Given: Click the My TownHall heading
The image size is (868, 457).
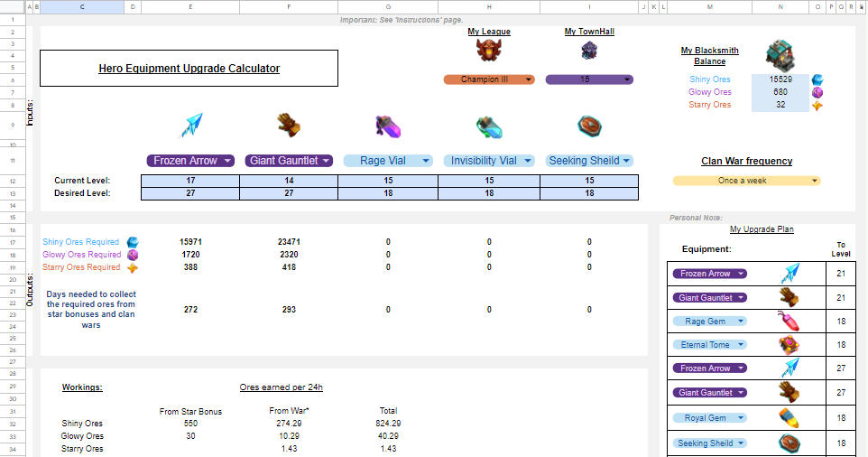Looking at the screenshot, I should coord(589,32).
